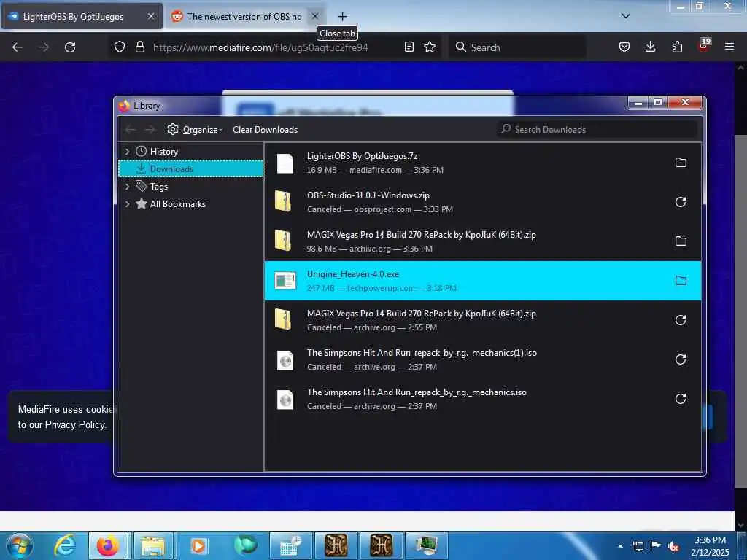Expand the All Bookmarks node
Image resolution: width=747 pixels, height=560 pixels.
(x=127, y=204)
